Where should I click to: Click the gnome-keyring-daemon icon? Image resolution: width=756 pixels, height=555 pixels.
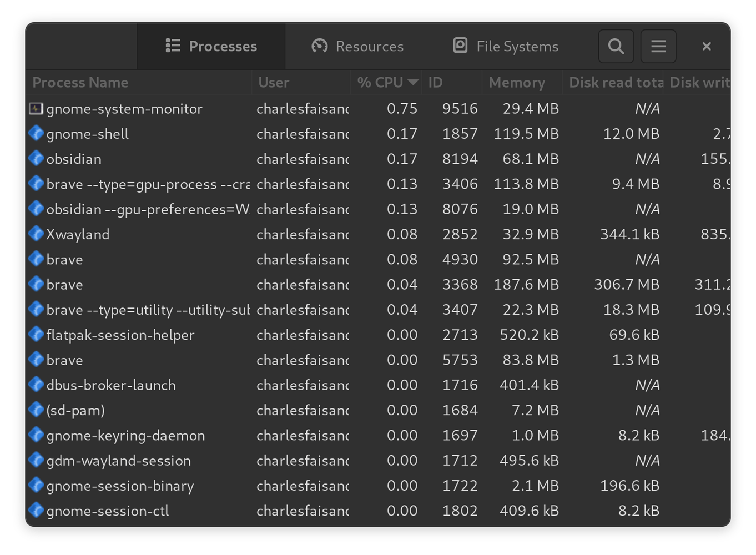36,435
